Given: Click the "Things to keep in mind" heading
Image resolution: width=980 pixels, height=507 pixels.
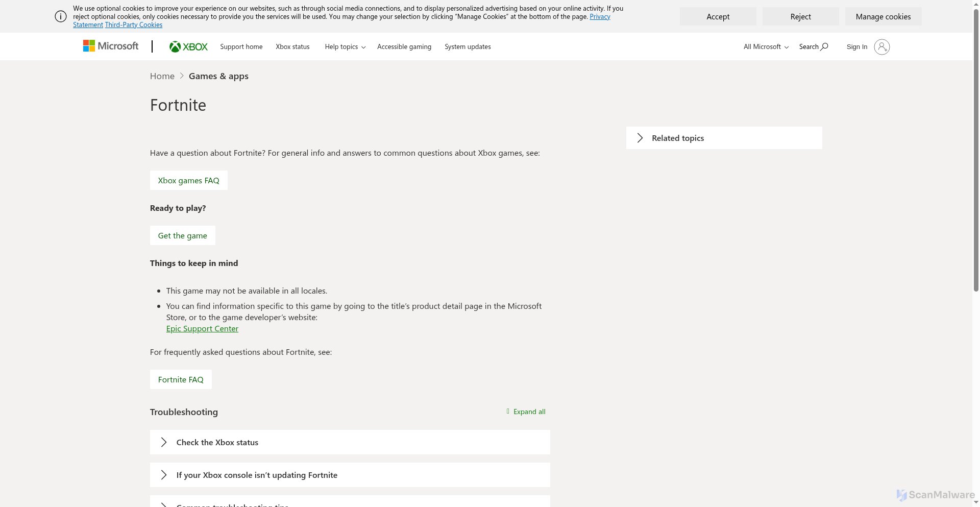Looking at the screenshot, I should (x=194, y=263).
